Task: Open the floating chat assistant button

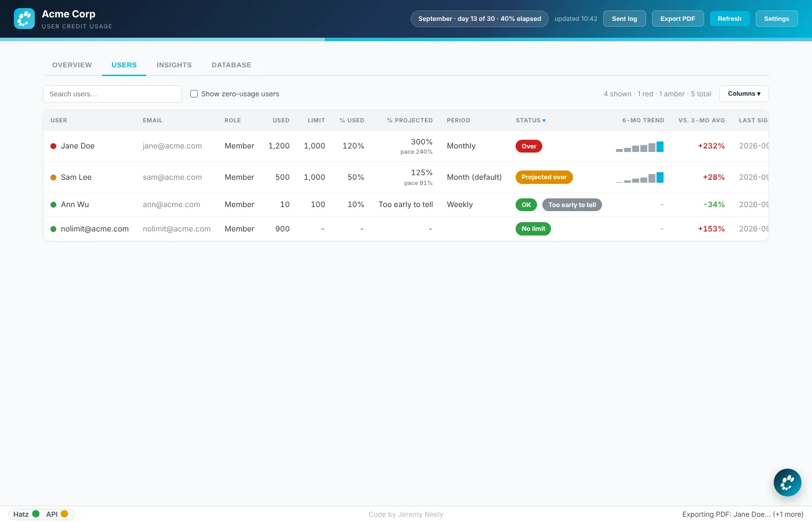Action: point(787,483)
